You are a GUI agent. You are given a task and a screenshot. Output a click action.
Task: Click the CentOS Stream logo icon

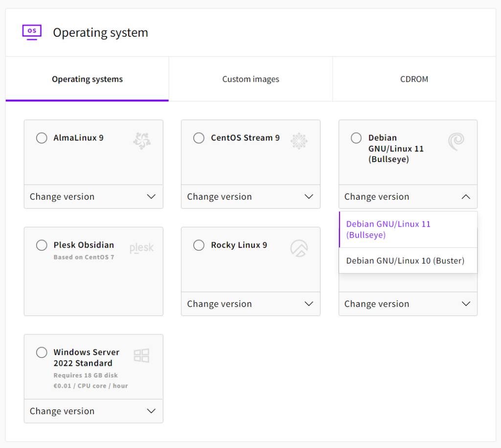coord(299,141)
